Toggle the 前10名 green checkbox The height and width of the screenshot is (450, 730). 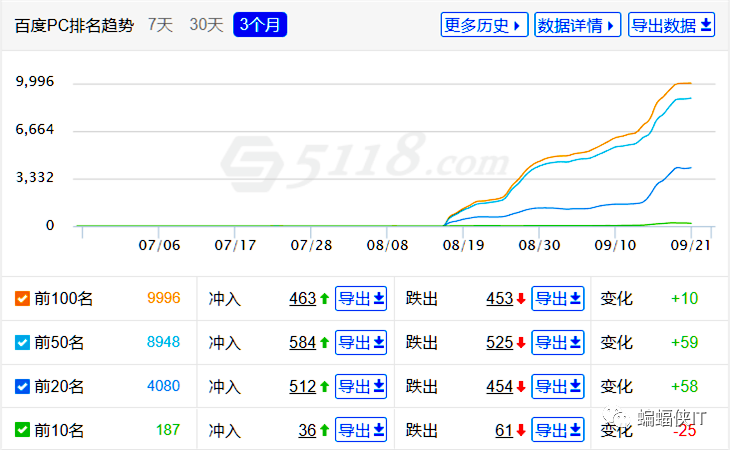22,430
